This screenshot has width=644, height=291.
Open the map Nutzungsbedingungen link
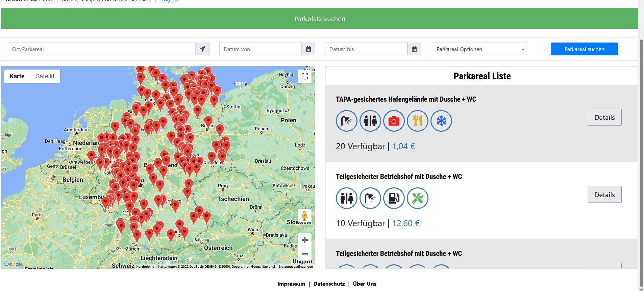[296, 267]
